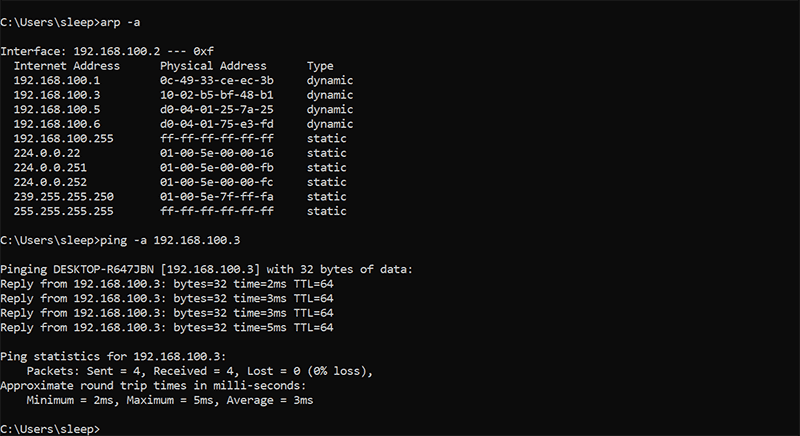Click the 'Internet Address' column header

click(66, 65)
